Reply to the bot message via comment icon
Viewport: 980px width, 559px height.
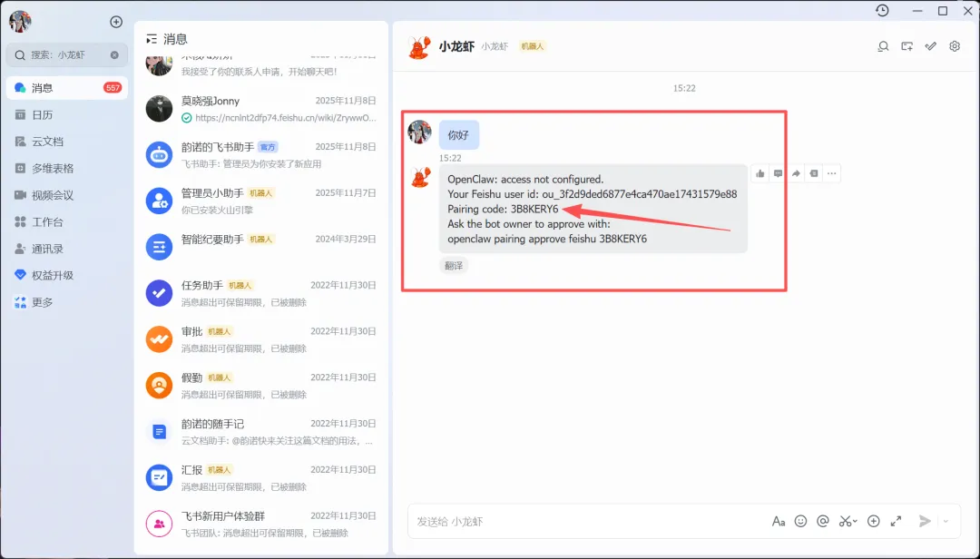[x=779, y=173]
